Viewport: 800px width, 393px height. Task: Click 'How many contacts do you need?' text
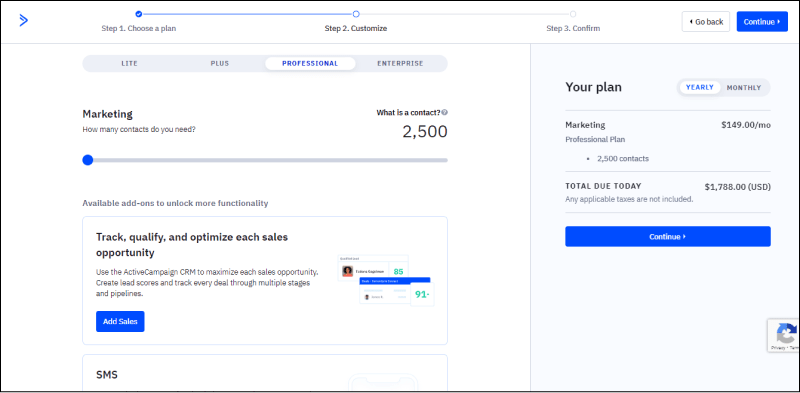(x=139, y=130)
